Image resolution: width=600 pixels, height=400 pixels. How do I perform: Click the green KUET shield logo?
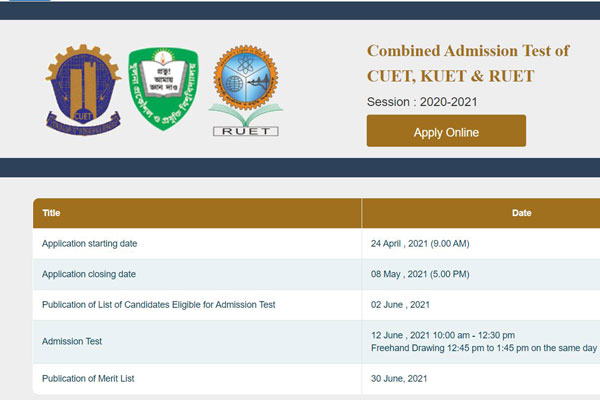click(x=163, y=89)
